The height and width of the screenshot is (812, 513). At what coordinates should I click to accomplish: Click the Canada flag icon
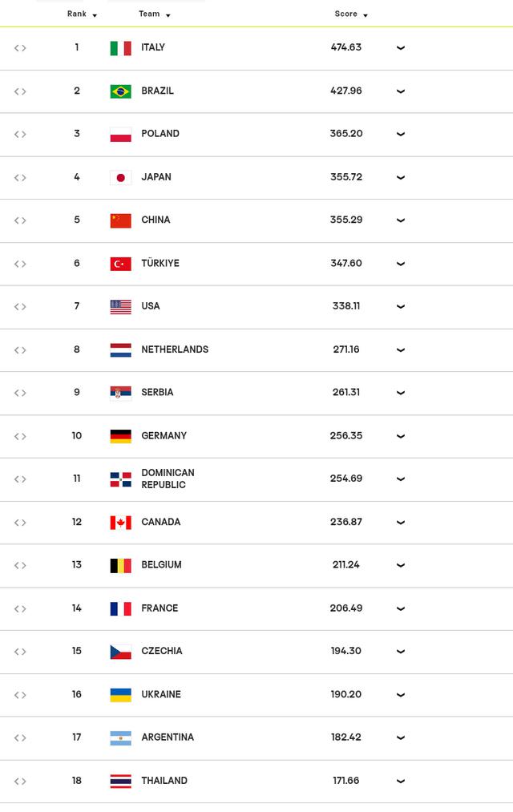120,523
